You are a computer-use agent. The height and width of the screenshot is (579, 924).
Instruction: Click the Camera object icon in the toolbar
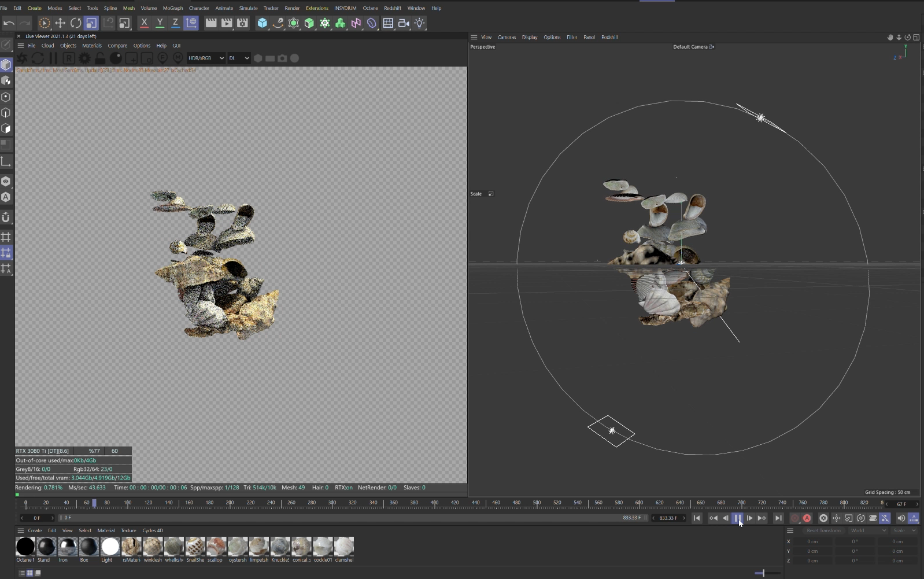point(404,23)
